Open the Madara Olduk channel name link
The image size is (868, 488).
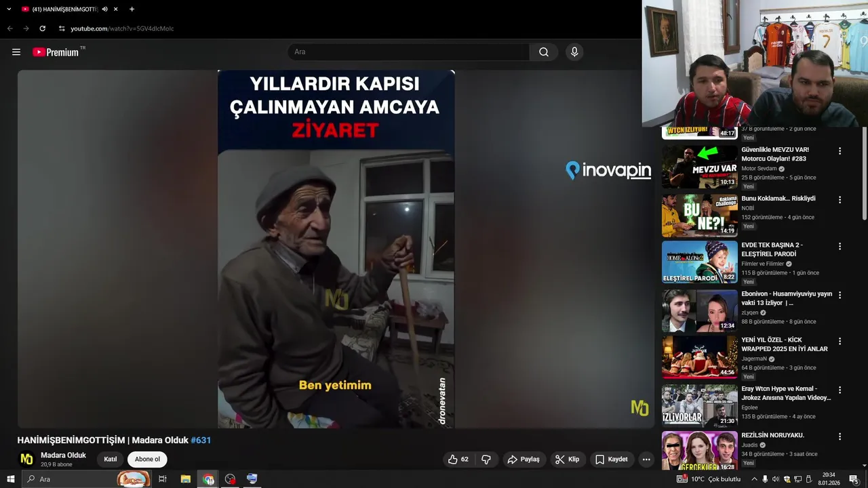(63, 455)
